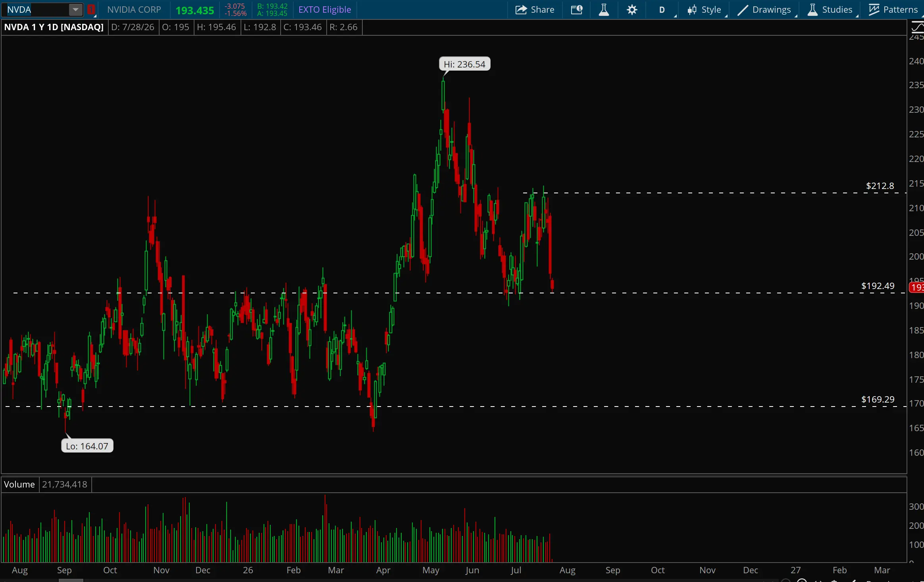Select the $192.49 price level label

[x=878, y=286]
